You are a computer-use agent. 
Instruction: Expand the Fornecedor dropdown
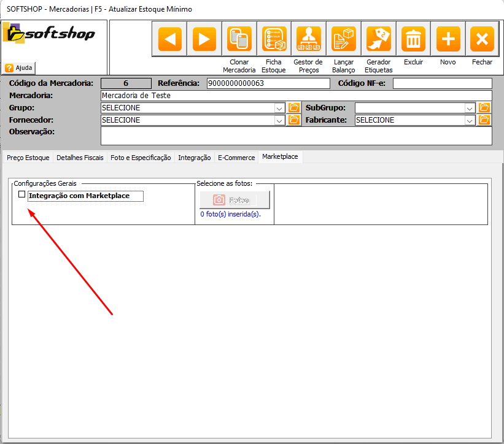pos(279,120)
